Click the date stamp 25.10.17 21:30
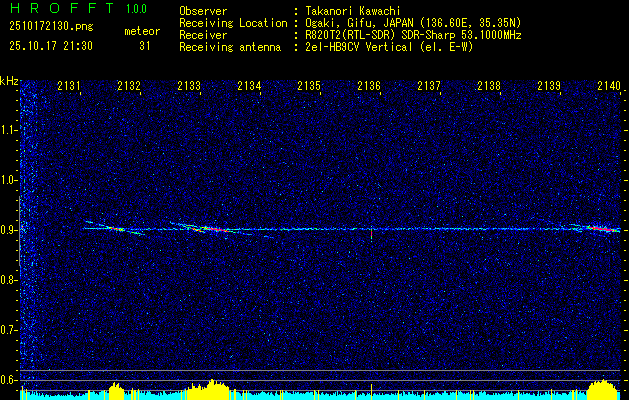 (51, 46)
